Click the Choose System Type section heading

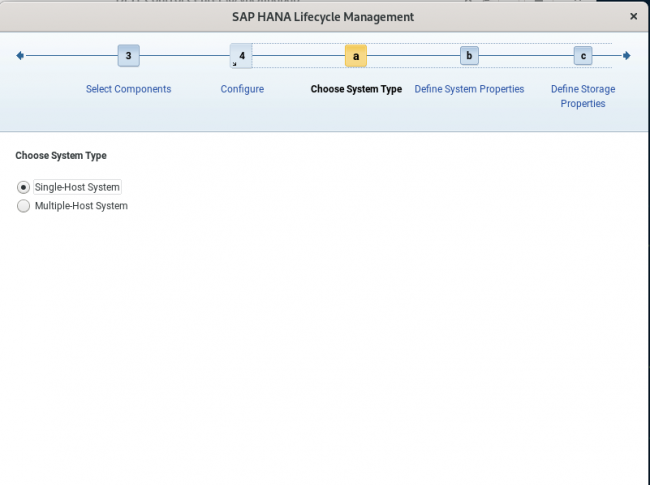click(61, 155)
